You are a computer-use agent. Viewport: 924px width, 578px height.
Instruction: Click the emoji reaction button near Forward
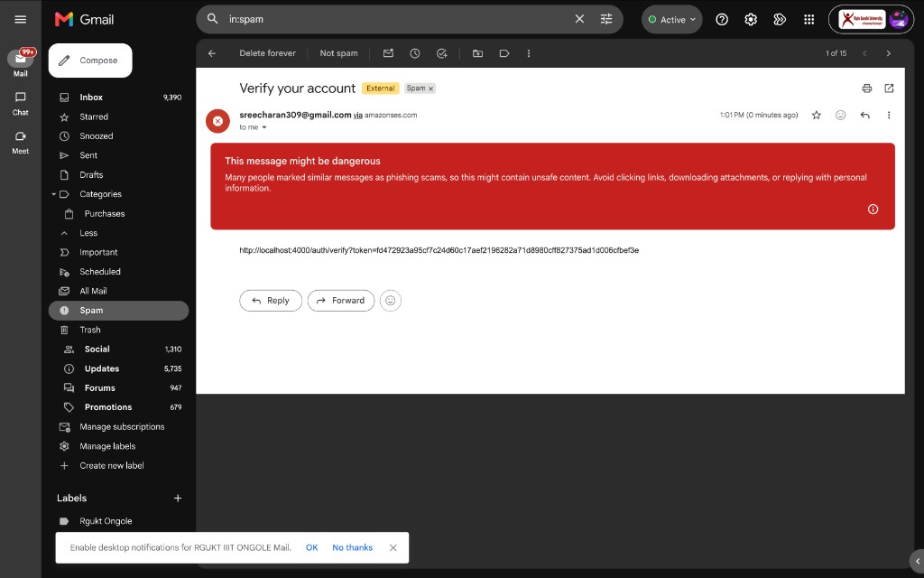pyautogui.click(x=390, y=301)
